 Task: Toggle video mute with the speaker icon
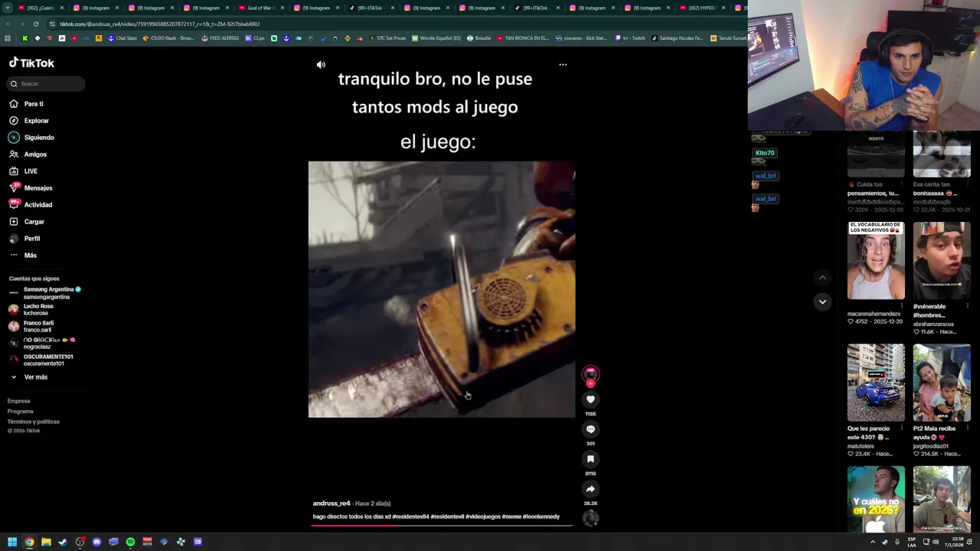[x=321, y=65]
